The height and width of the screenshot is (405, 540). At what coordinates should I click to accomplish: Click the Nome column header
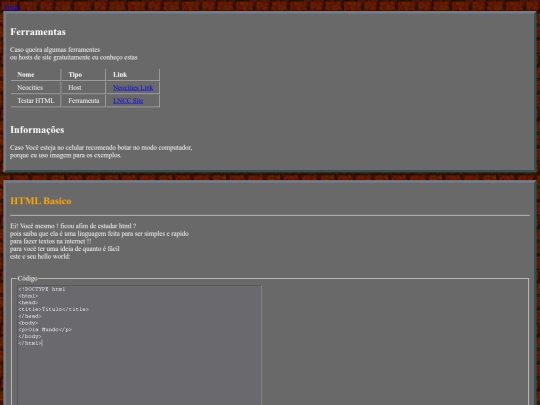pos(36,75)
